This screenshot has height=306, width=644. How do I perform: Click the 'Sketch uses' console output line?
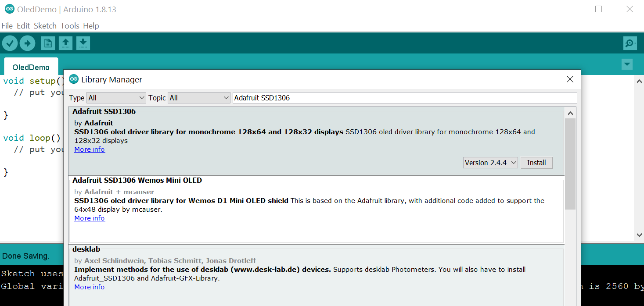point(32,274)
